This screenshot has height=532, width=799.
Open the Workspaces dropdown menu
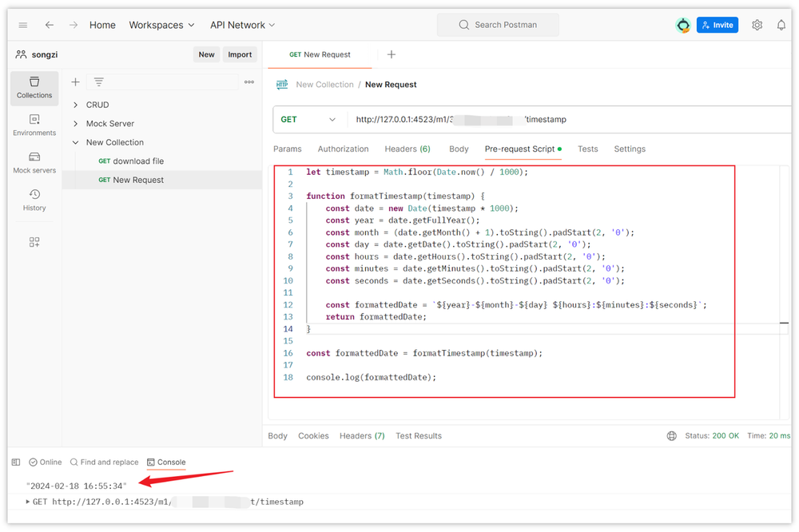161,26
